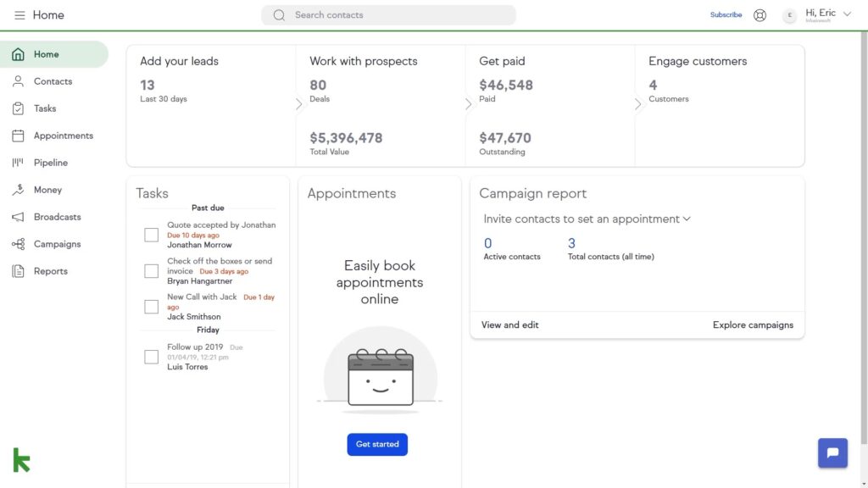Follow the Explore campaigns link
868x488 pixels.
753,324
